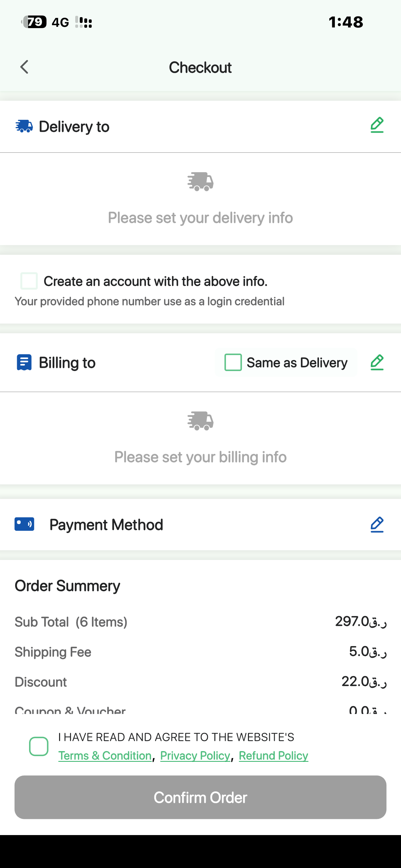The image size is (401, 868).
Task: Tap the gray truck above delivery info prompt
Action: click(200, 181)
